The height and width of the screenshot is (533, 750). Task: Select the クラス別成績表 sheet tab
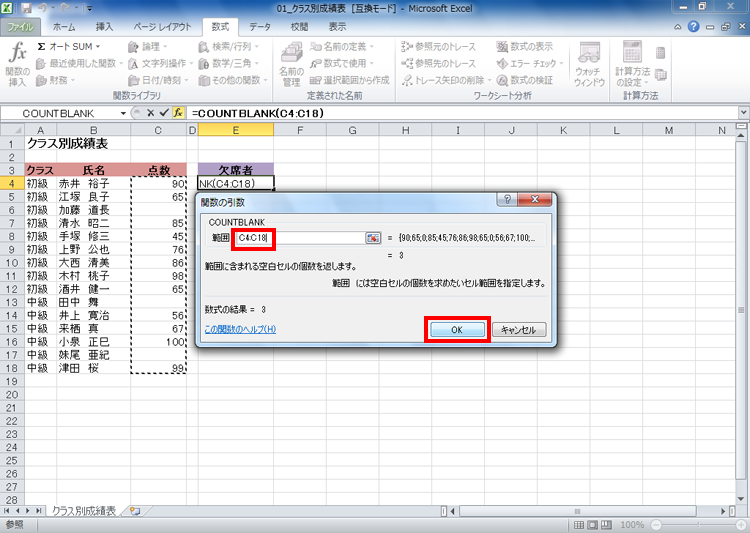tap(84, 511)
